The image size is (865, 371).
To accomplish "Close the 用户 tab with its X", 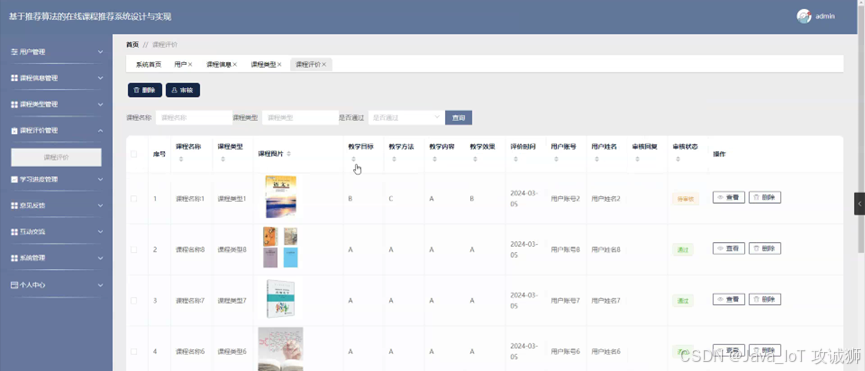I will click(x=190, y=64).
